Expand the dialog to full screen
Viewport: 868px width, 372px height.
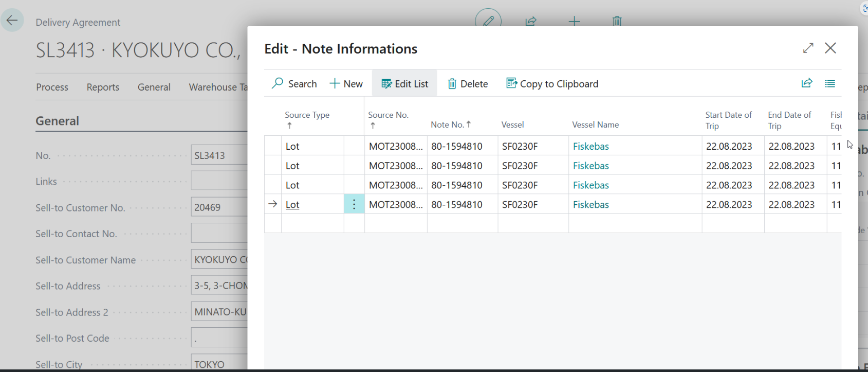point(808,48)
